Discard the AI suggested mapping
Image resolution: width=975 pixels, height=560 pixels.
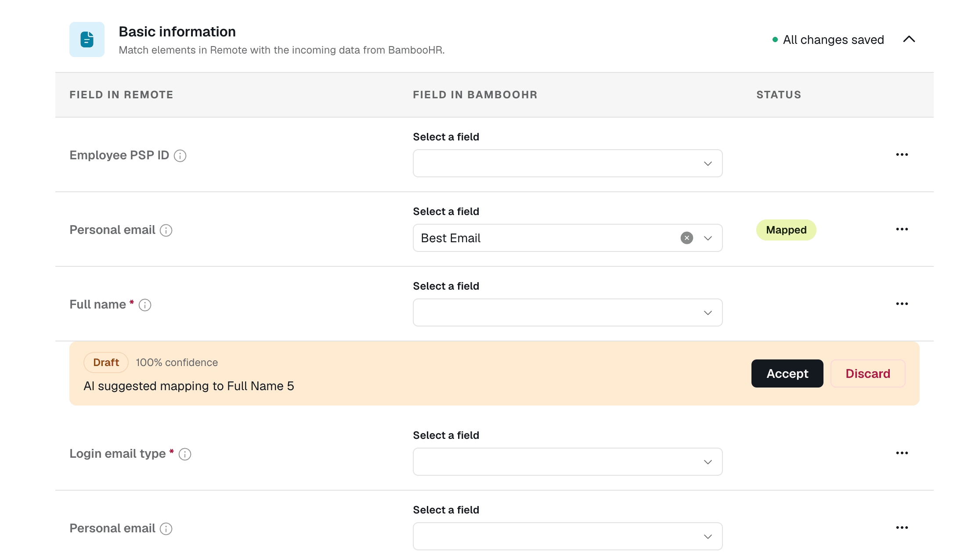tap(868, 373)
